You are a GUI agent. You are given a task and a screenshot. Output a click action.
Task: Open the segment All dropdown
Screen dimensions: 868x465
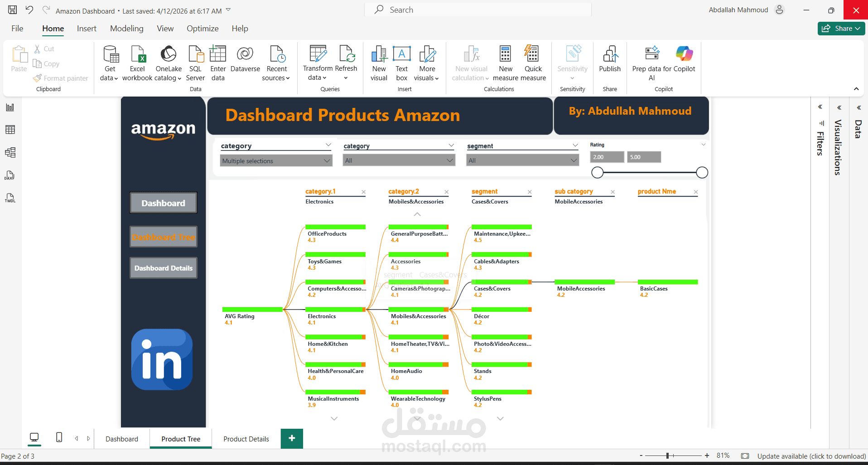[522, 160]
